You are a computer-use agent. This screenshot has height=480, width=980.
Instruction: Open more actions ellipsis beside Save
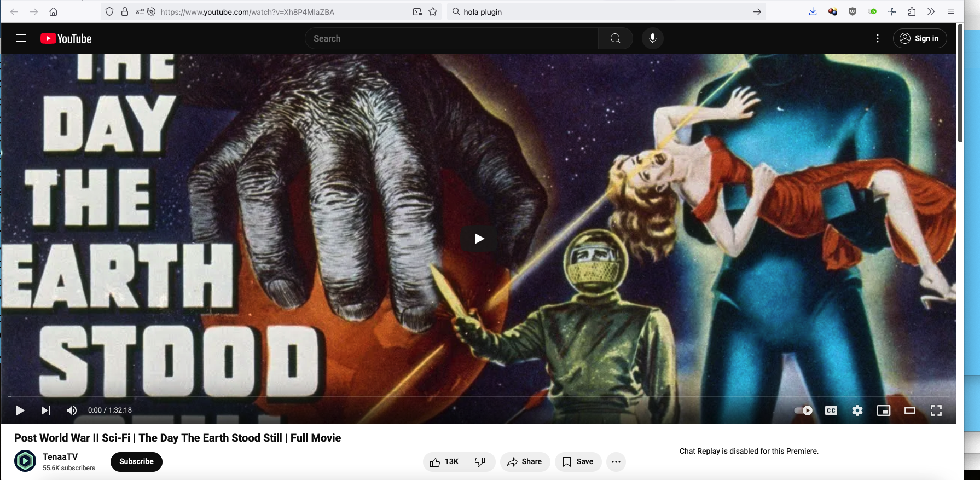[616, 462]
